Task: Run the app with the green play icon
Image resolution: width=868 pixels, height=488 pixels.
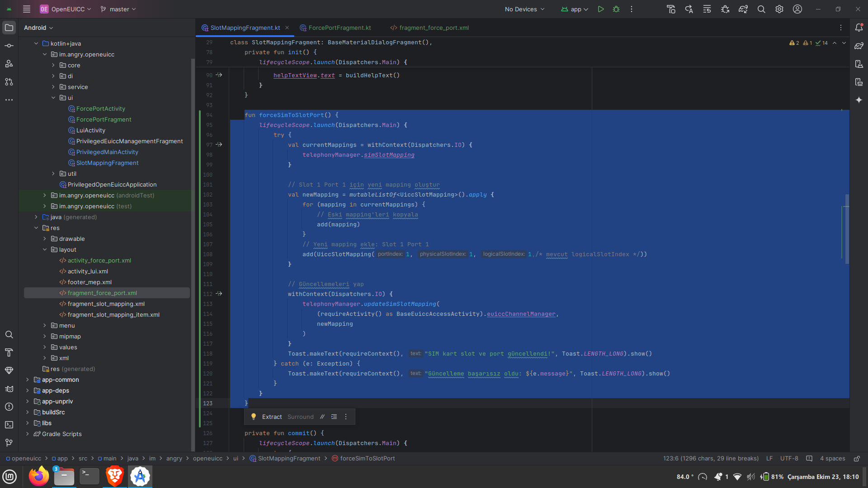Action: (600, 9)
